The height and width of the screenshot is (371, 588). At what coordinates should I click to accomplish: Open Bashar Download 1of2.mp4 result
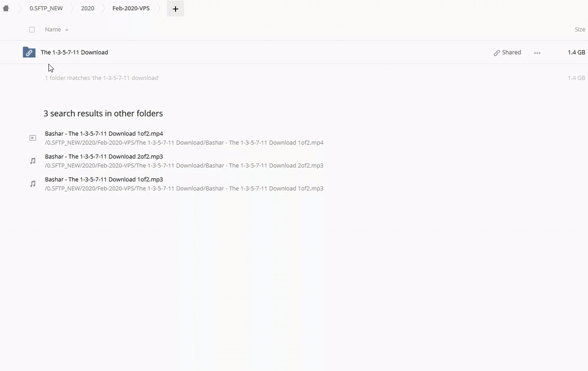(104, 133)
